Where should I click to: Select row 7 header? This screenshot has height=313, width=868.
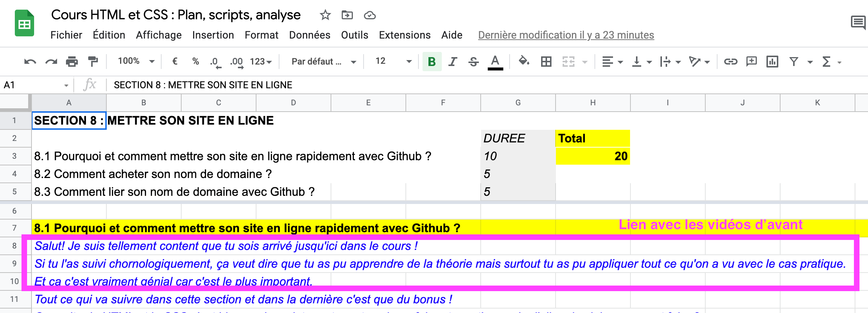tap(15, 228)
